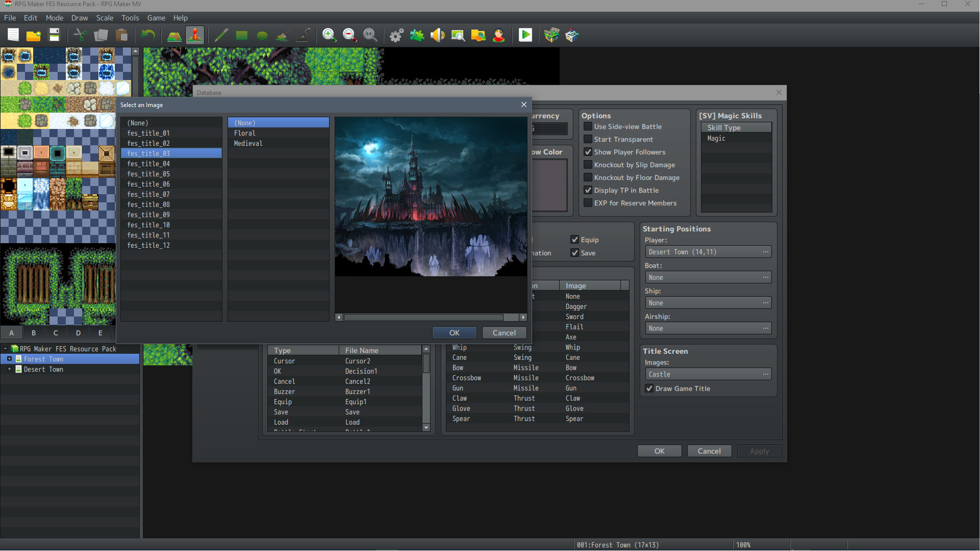Screen dimensions: 980x551
Task: Click the database settings gear icon
Action: click(x=396, y=35)
